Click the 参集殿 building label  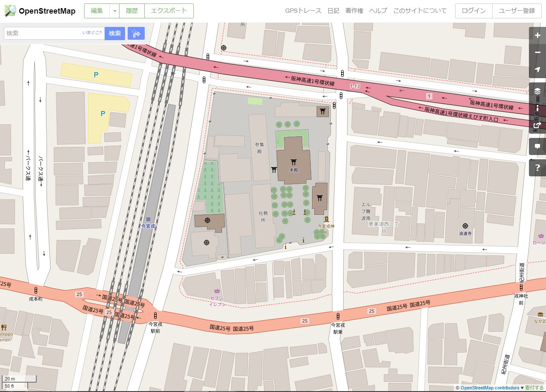pos(259,148)
